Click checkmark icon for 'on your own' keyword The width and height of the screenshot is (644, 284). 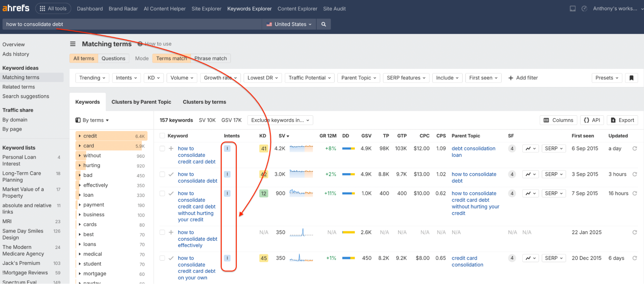tap(171, 258)
